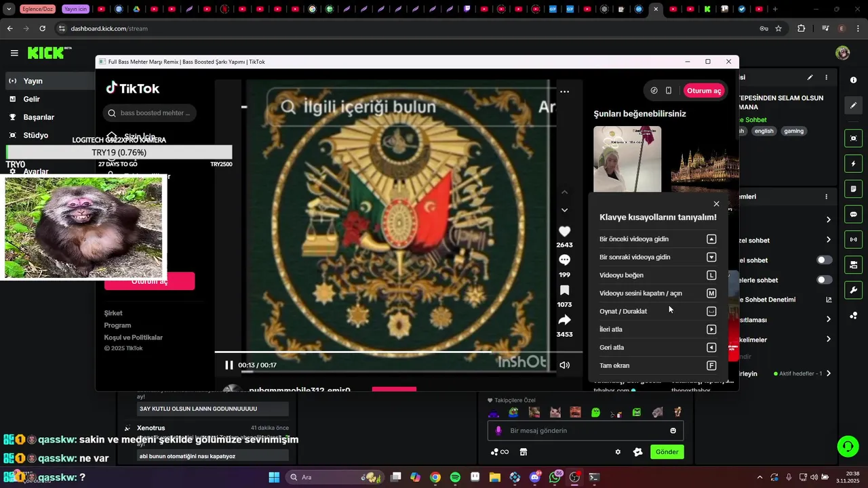The height and width of the screenshot is (488, 868).
Task: Focus the 'Bir mesaj gönderin' chat input
Action: click(585, 430)
